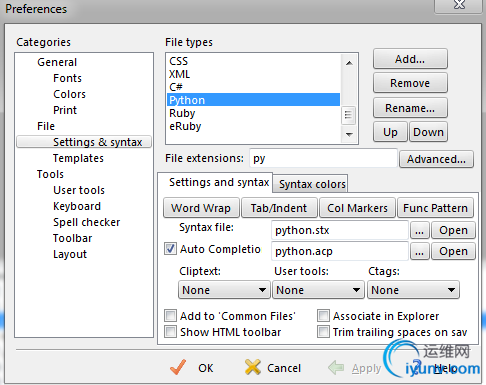Open the Cliptext dropdown
The width and height of the screenshot is (486, 385).
click(224, 290)
